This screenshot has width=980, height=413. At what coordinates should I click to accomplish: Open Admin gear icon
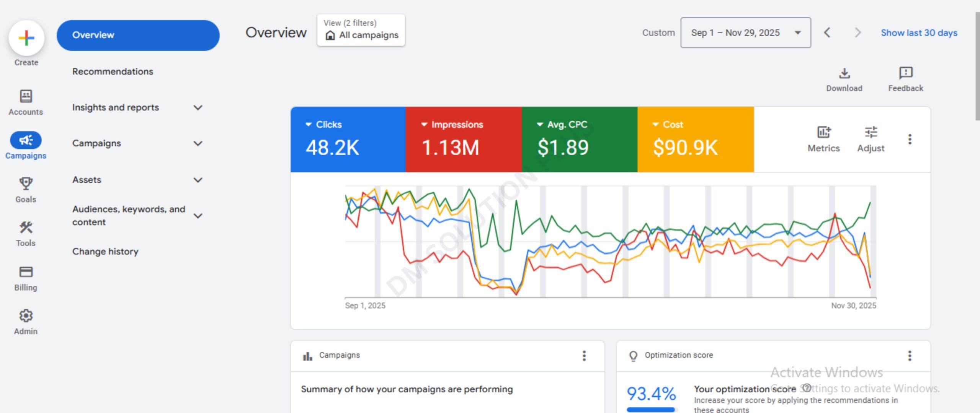tap(26, 316)
